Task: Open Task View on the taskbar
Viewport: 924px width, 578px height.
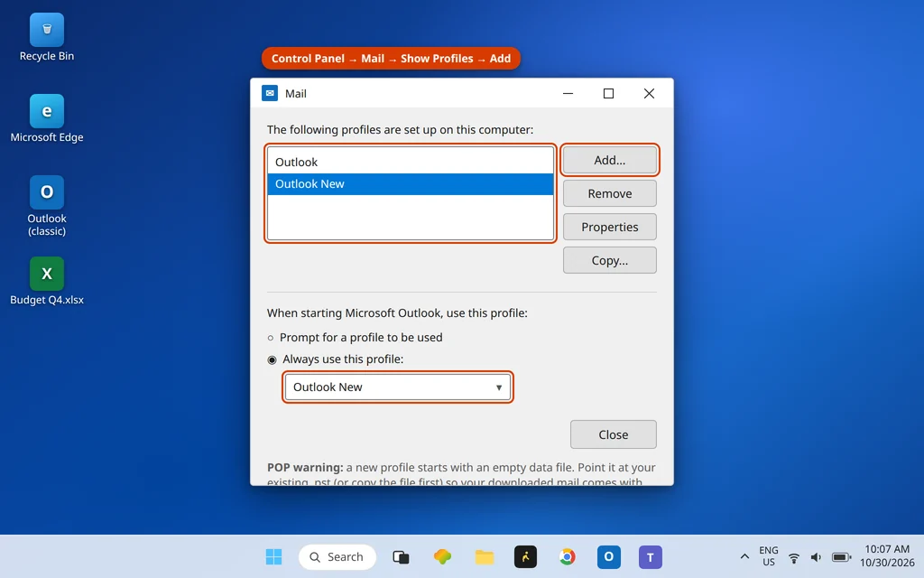Action: point(401,556)
